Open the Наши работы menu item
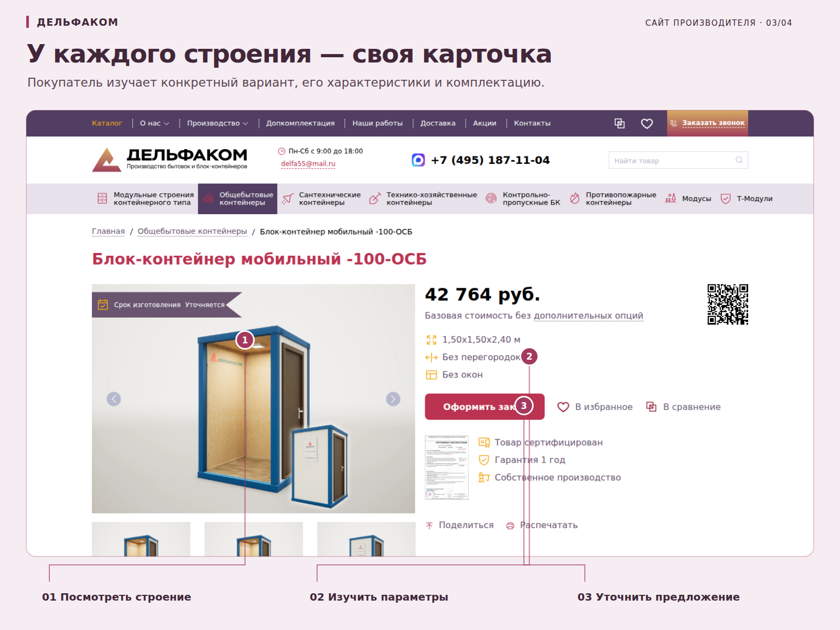The height and width of the screenshot is (630, 840). (377, 123)
